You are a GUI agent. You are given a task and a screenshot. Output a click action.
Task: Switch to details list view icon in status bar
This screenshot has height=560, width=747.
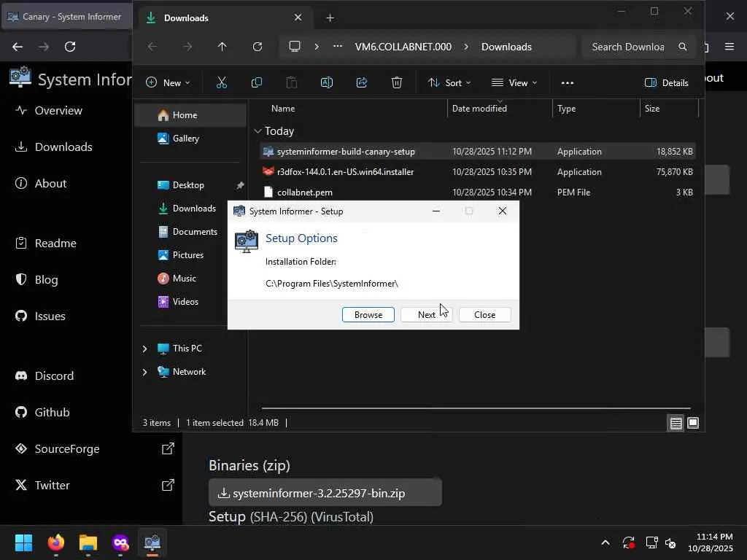(676, 423)
